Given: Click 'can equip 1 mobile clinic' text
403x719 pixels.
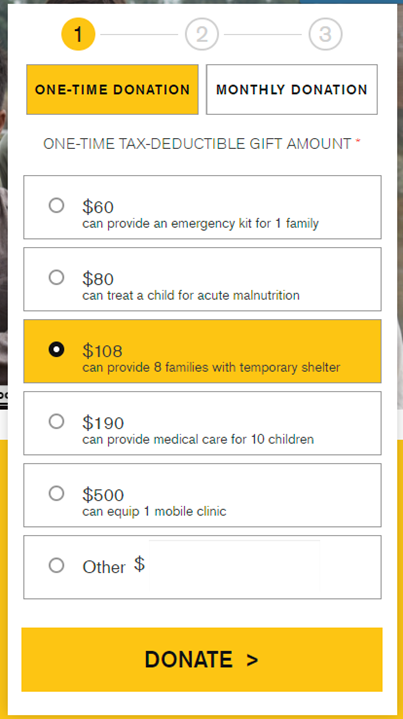Looking at the screenshot, I should click(154, 511).
